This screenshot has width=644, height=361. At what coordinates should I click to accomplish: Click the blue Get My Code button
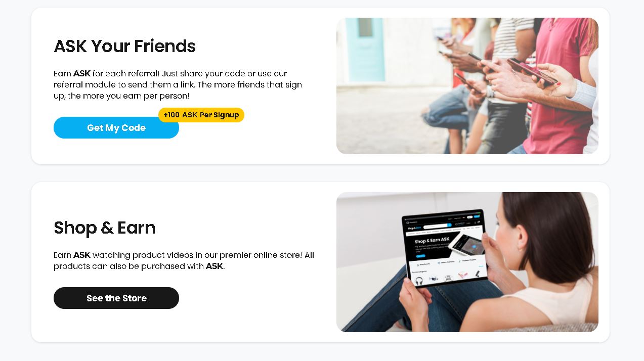[116, 127]
